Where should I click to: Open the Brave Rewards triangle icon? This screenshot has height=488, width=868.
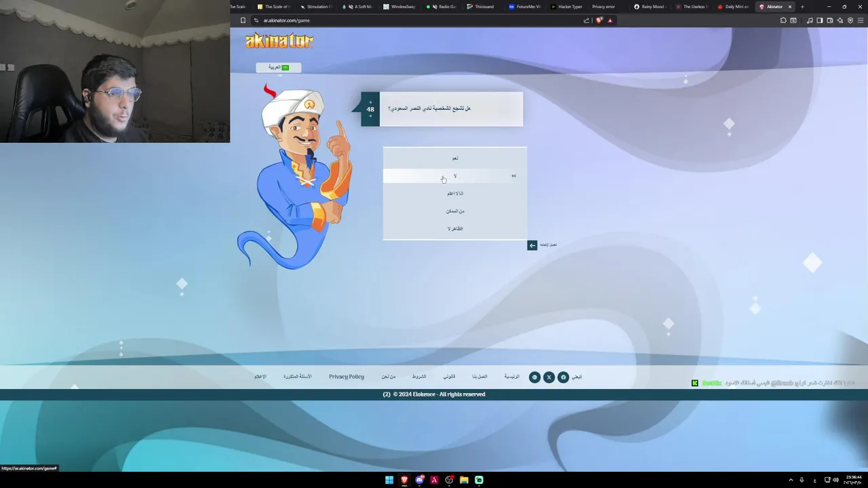610,20
